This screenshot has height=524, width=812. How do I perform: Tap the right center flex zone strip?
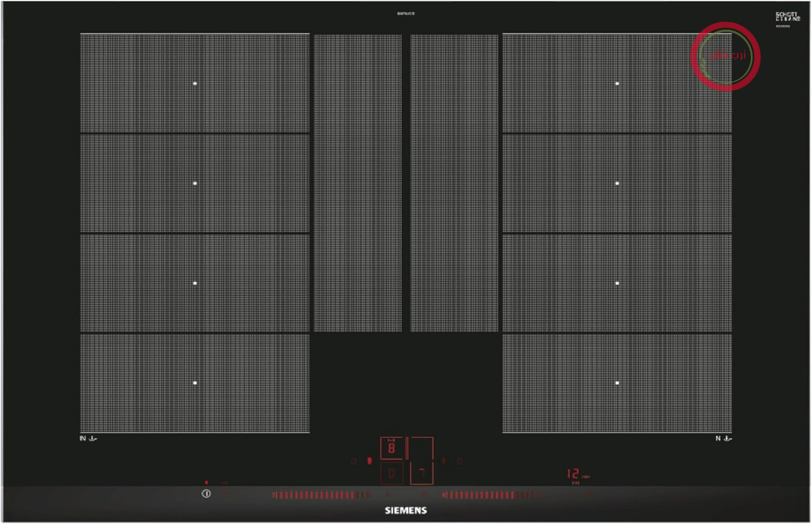(454, 183)
